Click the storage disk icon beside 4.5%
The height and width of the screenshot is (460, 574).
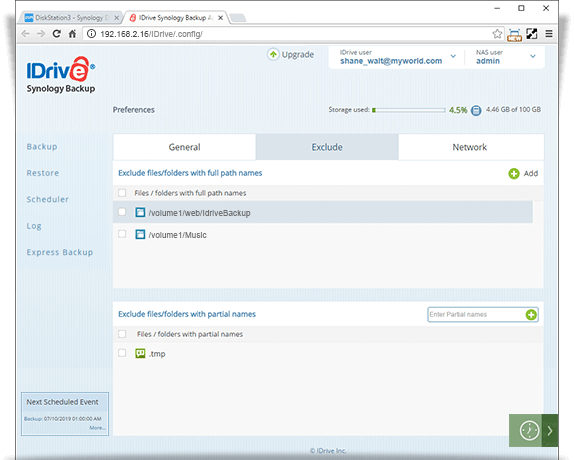click(x=476, y=110)
